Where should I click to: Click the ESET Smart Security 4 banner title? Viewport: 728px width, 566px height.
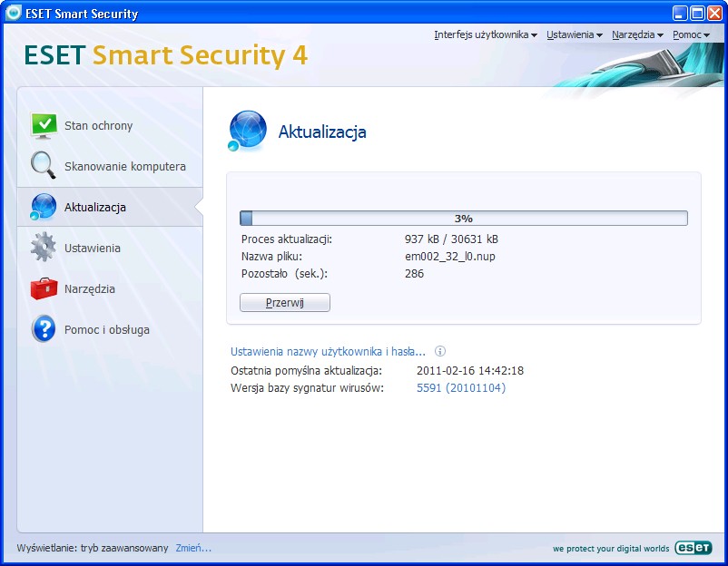click(x=166, y=55)
